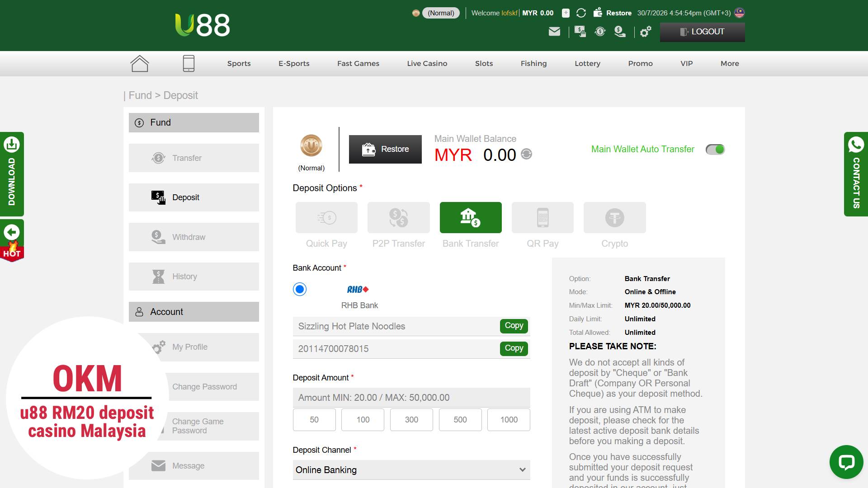Open My Profile in sidebar

click(x=194, y=347)
